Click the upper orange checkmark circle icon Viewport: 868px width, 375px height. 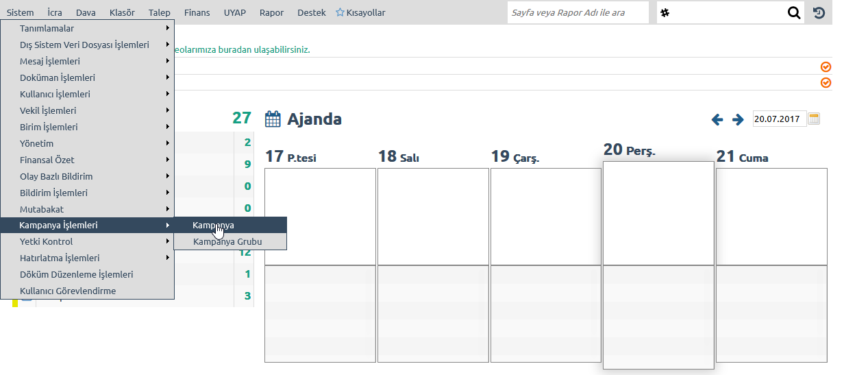point(826,66)
